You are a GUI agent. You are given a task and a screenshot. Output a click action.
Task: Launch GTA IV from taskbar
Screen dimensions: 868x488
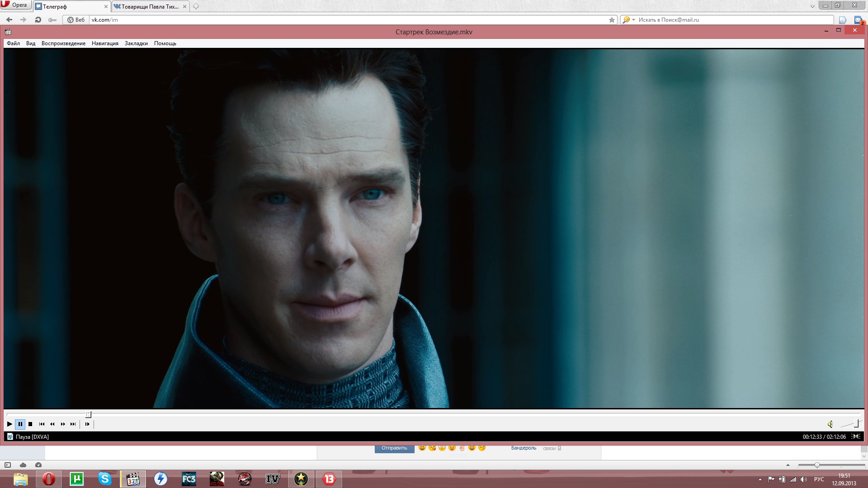pos(273,479)
